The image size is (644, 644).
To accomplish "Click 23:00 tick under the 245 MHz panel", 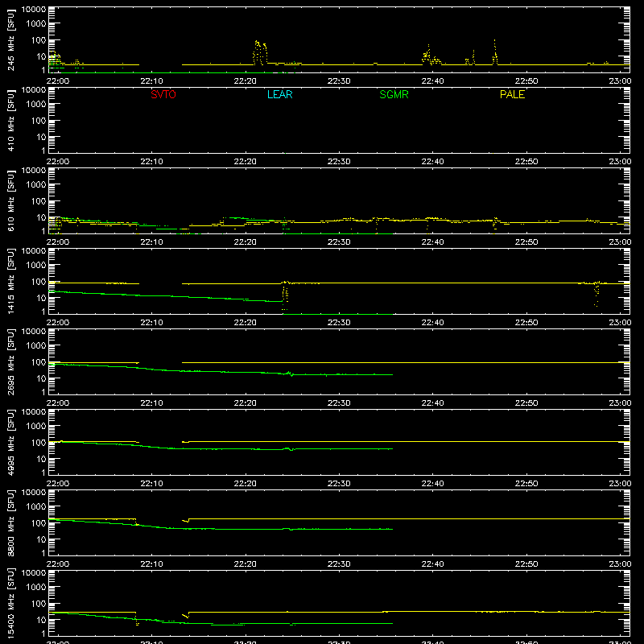I will point(620,81).
